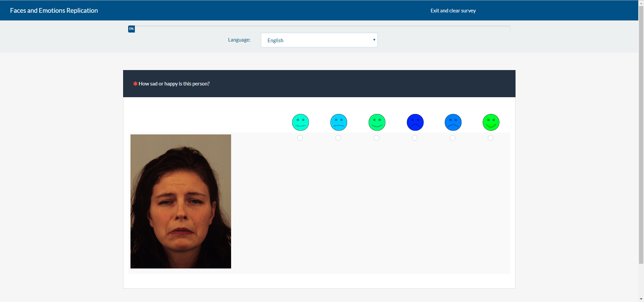This screenshot has height=302, width=644.
Task: Click the scrollbar down arrow
Action: (x=641, y=299)
